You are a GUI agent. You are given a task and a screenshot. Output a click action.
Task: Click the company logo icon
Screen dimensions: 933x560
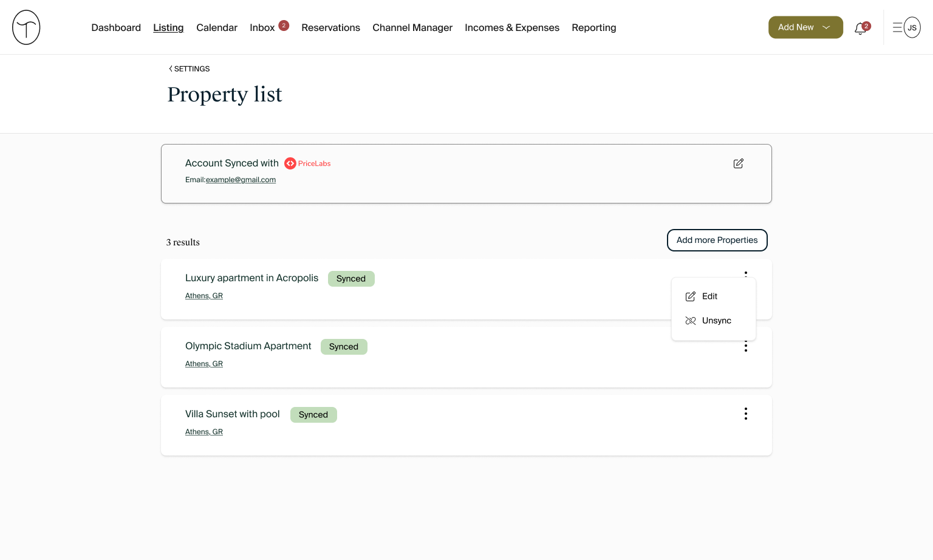26,27
